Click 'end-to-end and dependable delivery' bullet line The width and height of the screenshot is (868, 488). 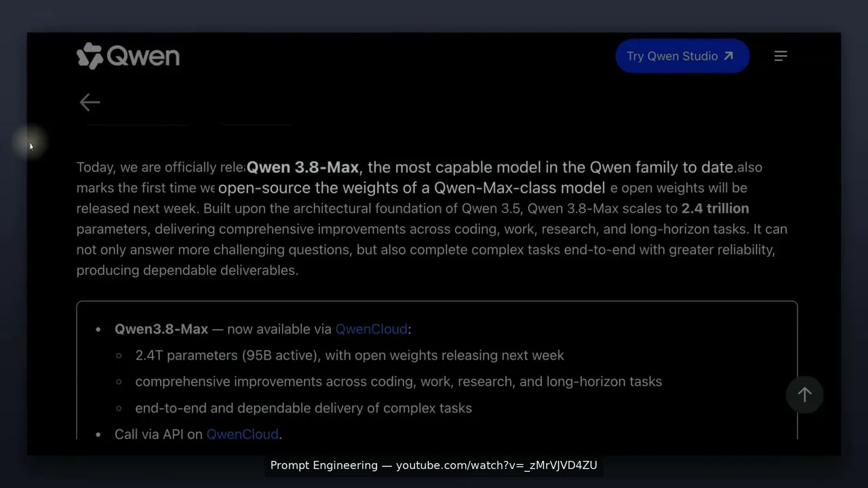303,408
